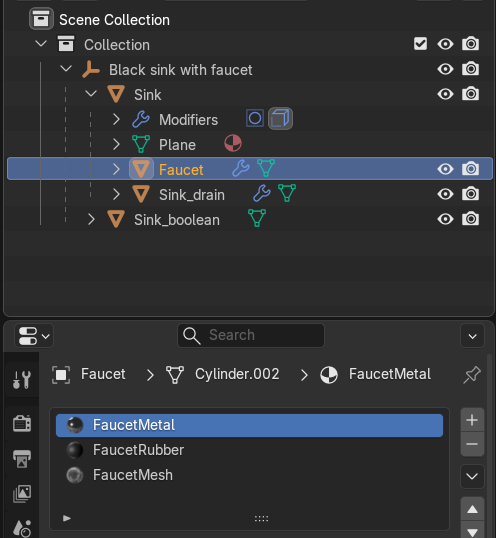Click the wrench modifier icon on Faucet row

[241, 168]
